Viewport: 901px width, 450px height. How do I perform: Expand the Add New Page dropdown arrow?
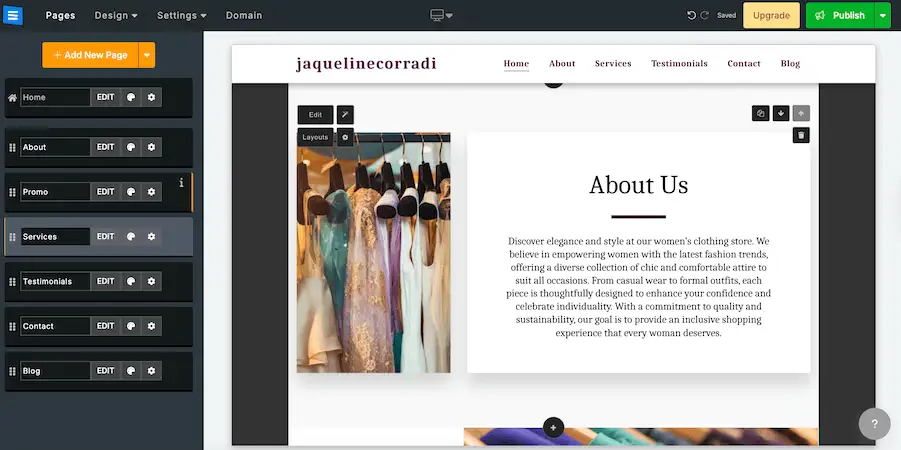147,55
